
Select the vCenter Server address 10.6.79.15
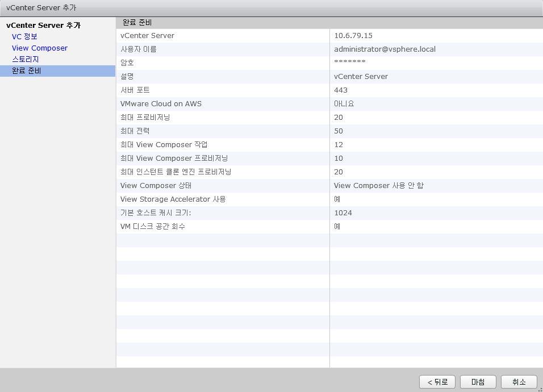point(353,36)
